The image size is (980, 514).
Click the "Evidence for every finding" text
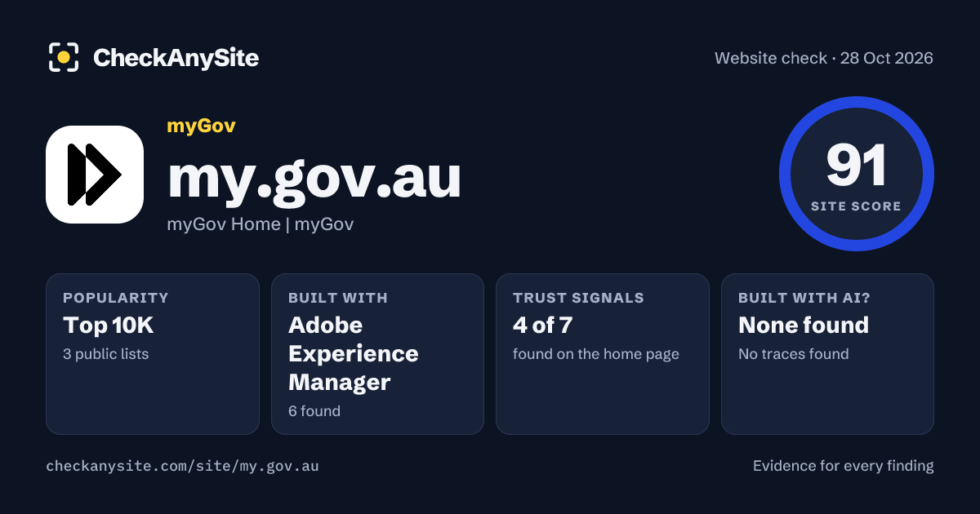843,466
